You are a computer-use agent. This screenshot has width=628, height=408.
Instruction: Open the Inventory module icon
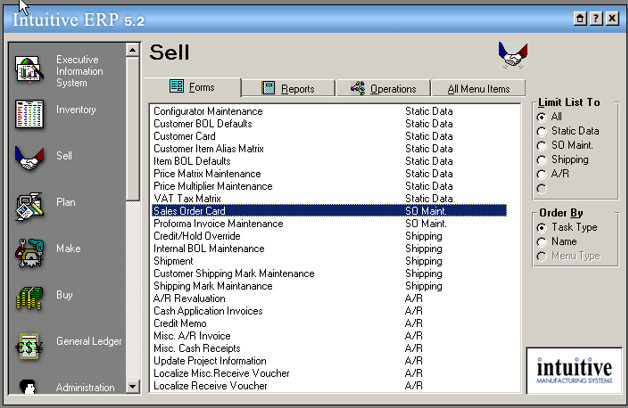29,114
